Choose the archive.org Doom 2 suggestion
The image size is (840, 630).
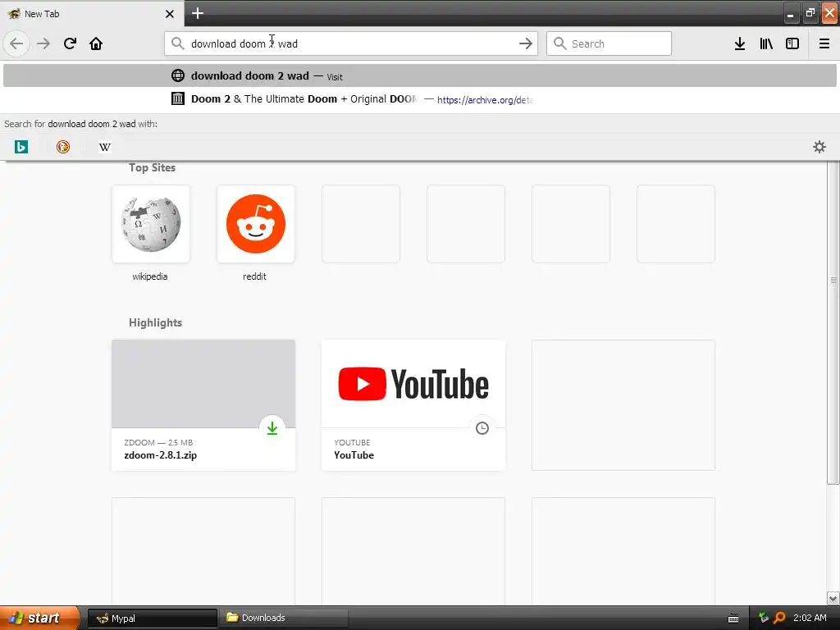point(420,99)
